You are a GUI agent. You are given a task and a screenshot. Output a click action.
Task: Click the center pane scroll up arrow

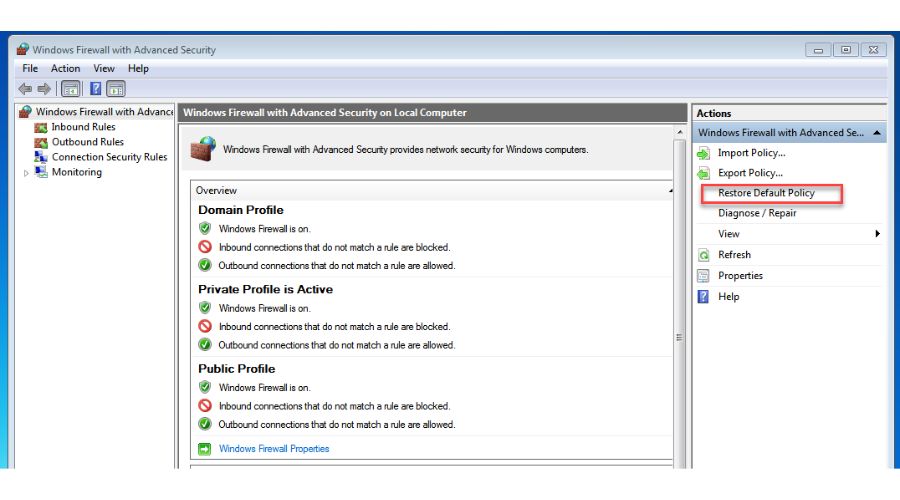tap(680, 132)
